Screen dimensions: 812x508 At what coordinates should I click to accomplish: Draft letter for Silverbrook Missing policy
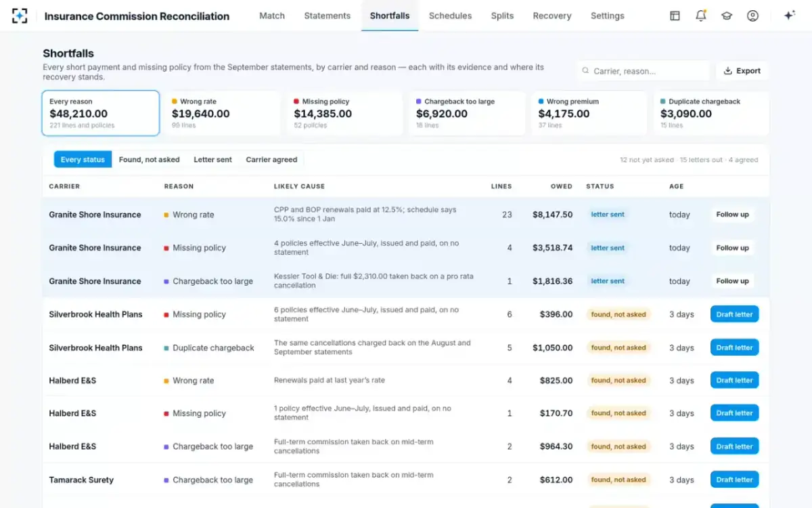734,314
